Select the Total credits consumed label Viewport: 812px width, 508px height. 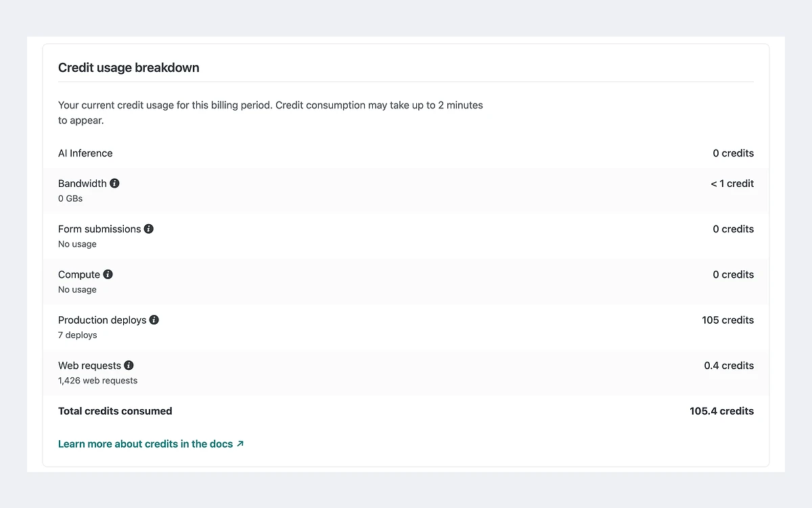[115, 411]
